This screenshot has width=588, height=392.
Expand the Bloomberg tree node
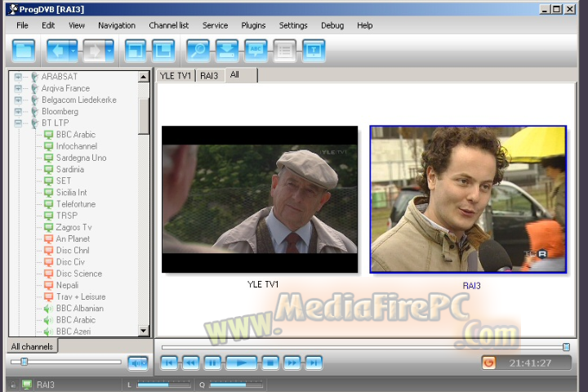pyautogui.click(x=18, y=112)
